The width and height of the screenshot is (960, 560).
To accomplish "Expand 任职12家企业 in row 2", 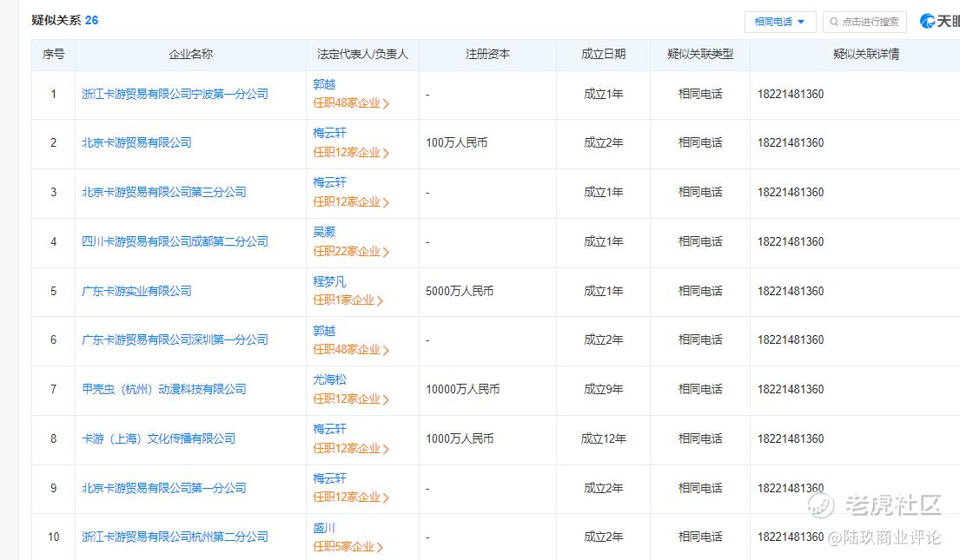I will coord(351,153).
